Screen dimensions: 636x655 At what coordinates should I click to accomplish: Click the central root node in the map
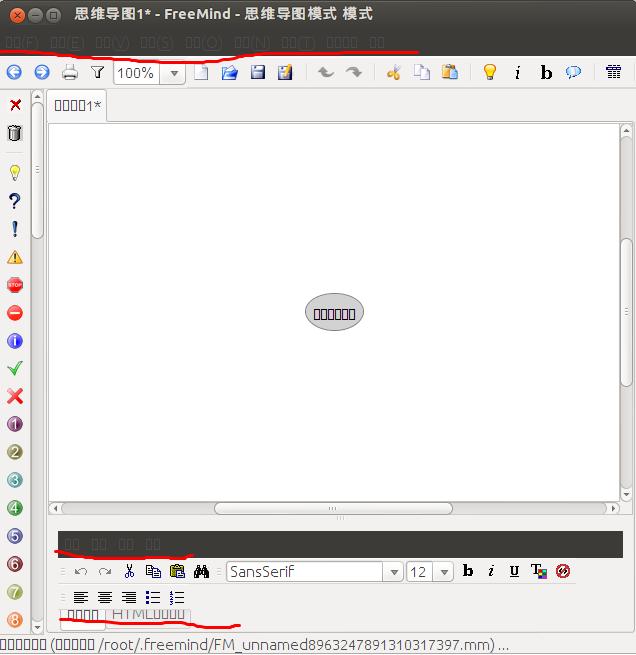tap(334, 313)
